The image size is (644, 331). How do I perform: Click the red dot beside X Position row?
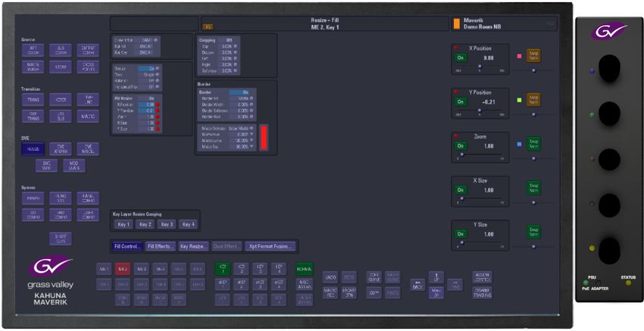158,105
